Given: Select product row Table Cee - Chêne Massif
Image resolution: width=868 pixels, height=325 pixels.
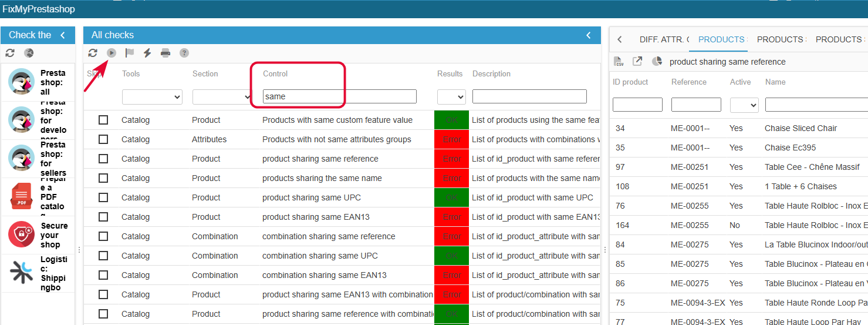Looking at the screenshot, I should tap(739, 167).
